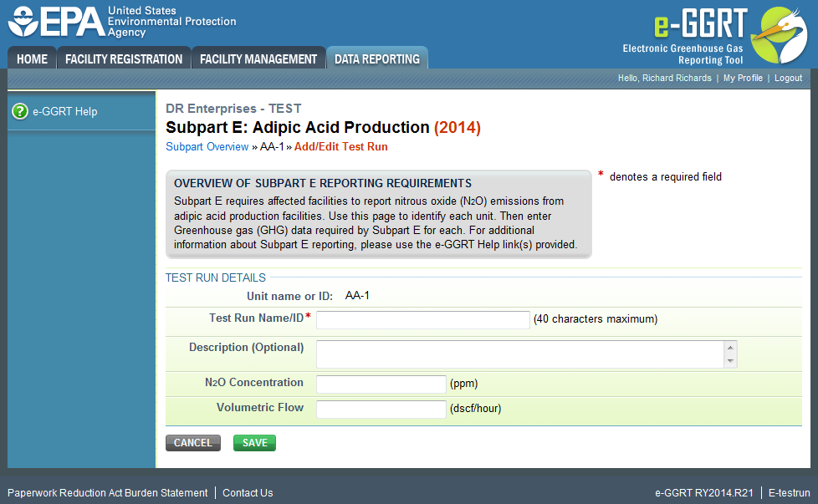
Task: Click the green SAVE button
Action: 254,443
